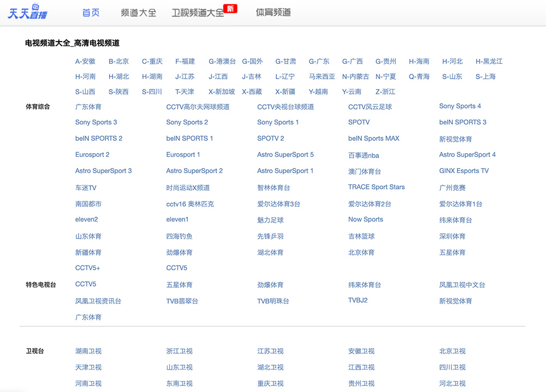Open 浙江卫视 channel

[179, 351]
